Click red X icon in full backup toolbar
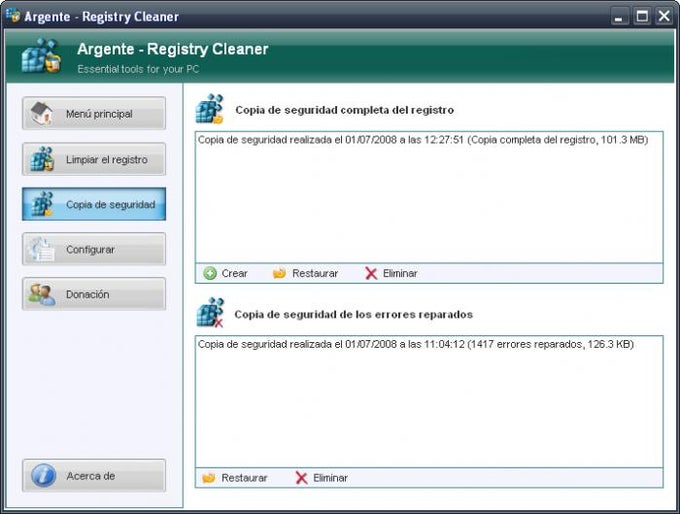Screen dimensions: 680x514 pyautogui.click(x=371, y=273)
